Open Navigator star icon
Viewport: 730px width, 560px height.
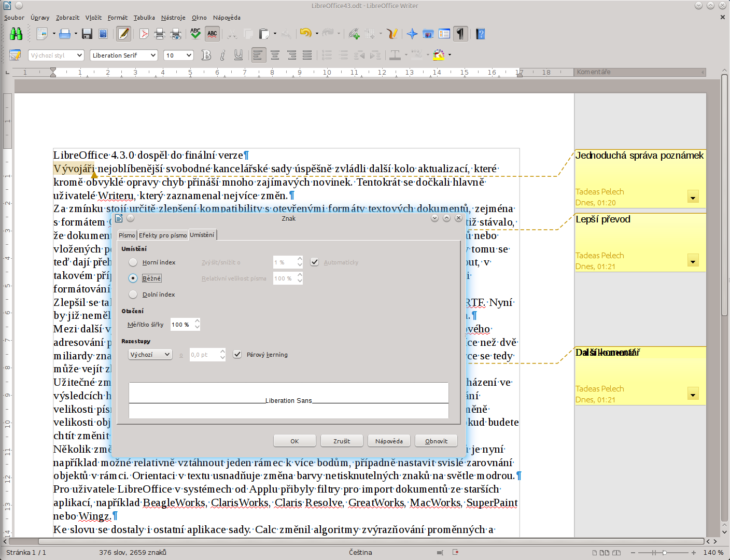click(x=412, y=34)
